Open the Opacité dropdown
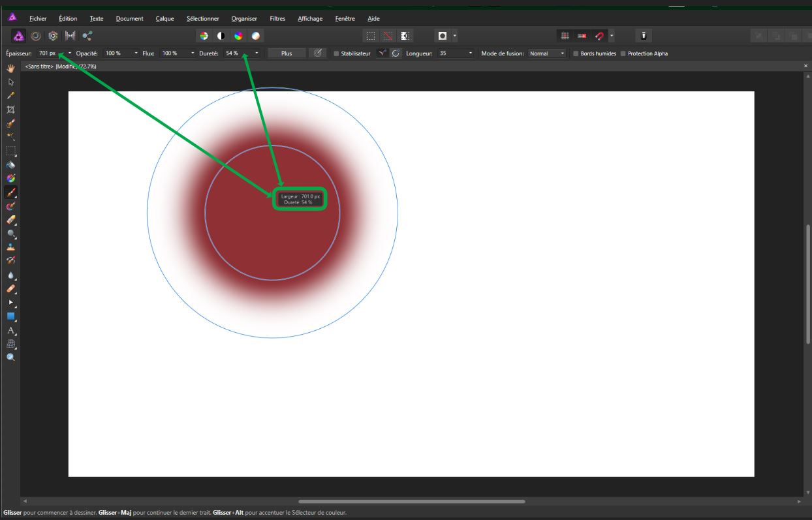 [x=136, y=54]
